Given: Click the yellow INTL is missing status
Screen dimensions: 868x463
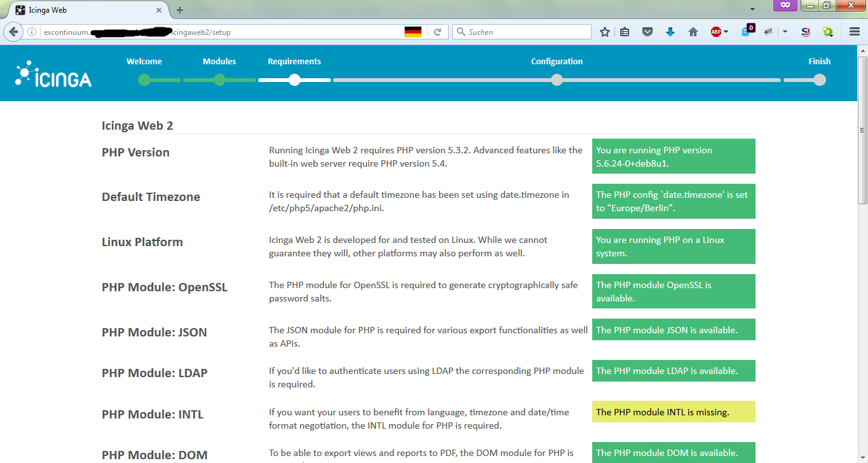Looking at the screenshot, I should pos(674,411).
